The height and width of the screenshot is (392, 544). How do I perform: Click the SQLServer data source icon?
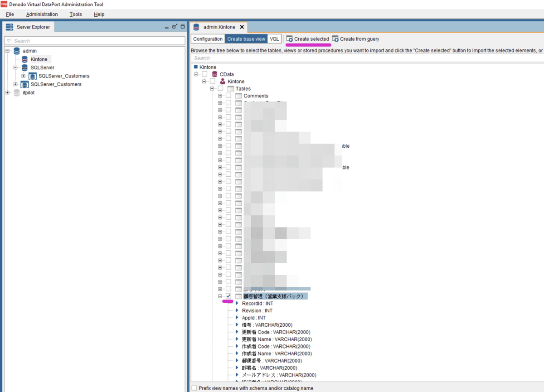click(x=25, y=68)
